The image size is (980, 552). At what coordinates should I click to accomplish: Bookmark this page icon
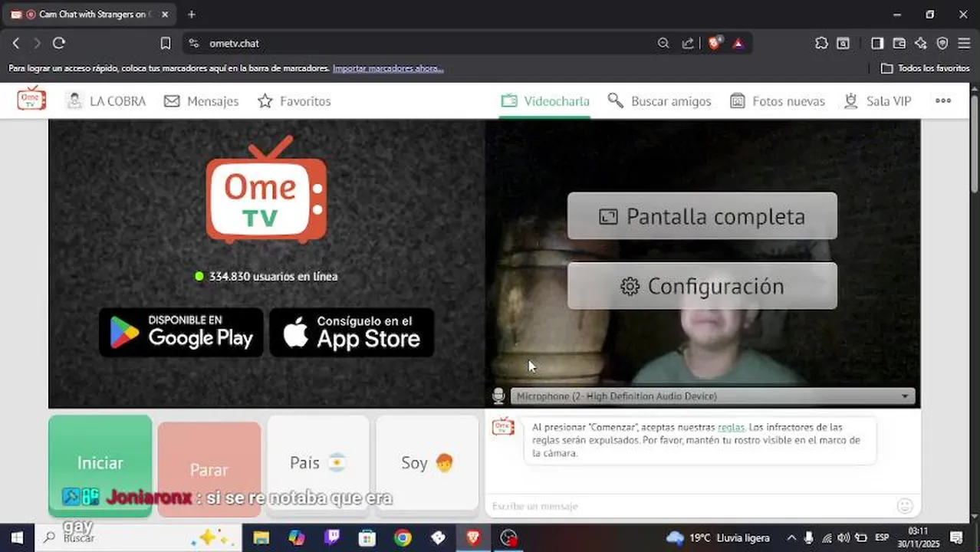[166, 44]
